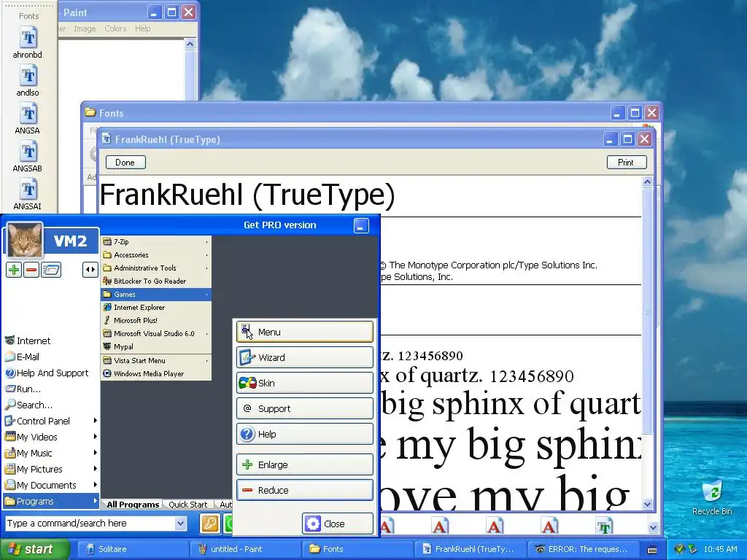Click the Wizard button
This screenshot has width=747, height=560.
click(x=305, y=357)
